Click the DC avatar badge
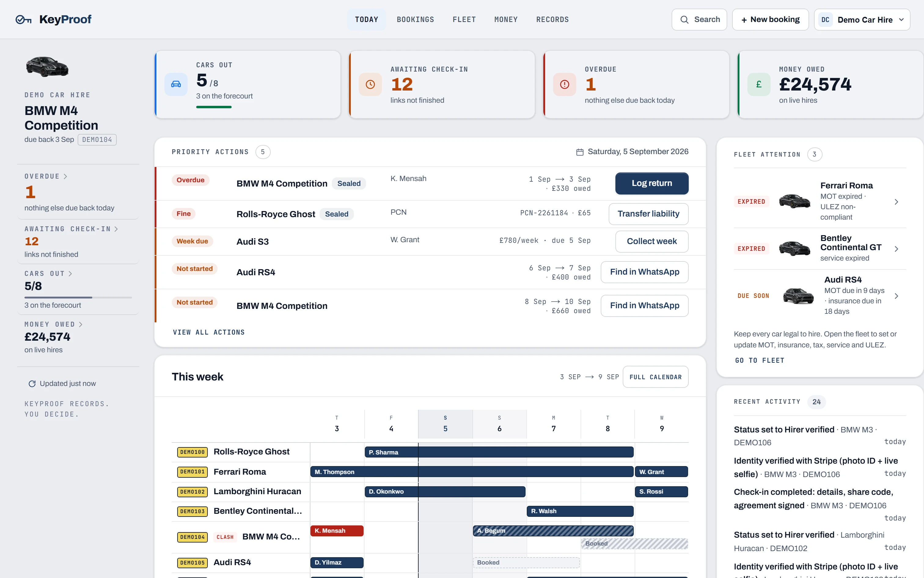The image size is (924, 578). click(826, 20)
